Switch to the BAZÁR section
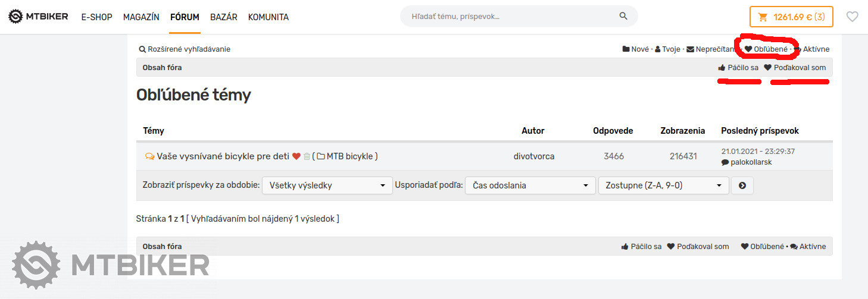 pyautogui.click(x=223, y=17)
